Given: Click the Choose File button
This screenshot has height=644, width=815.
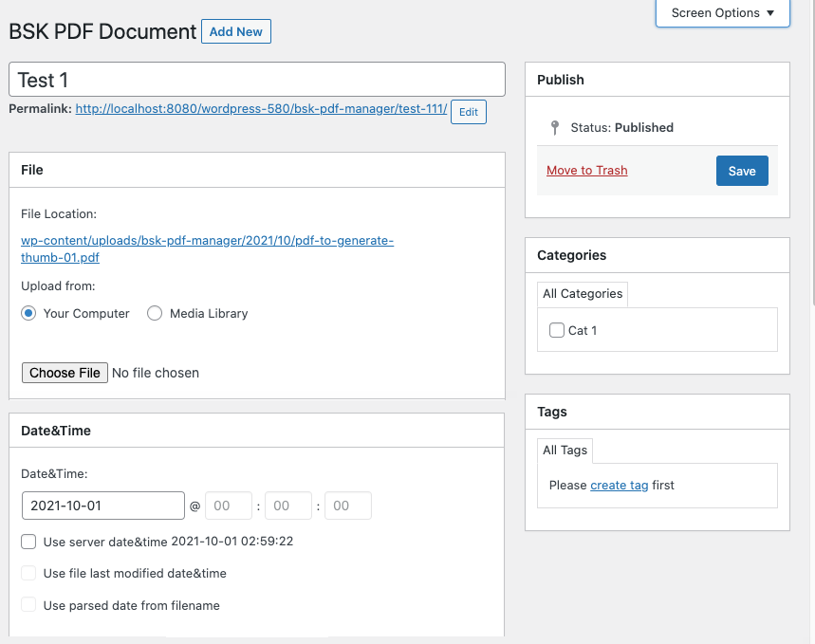Looking at the screenshot, I should (x=65, y=372).
